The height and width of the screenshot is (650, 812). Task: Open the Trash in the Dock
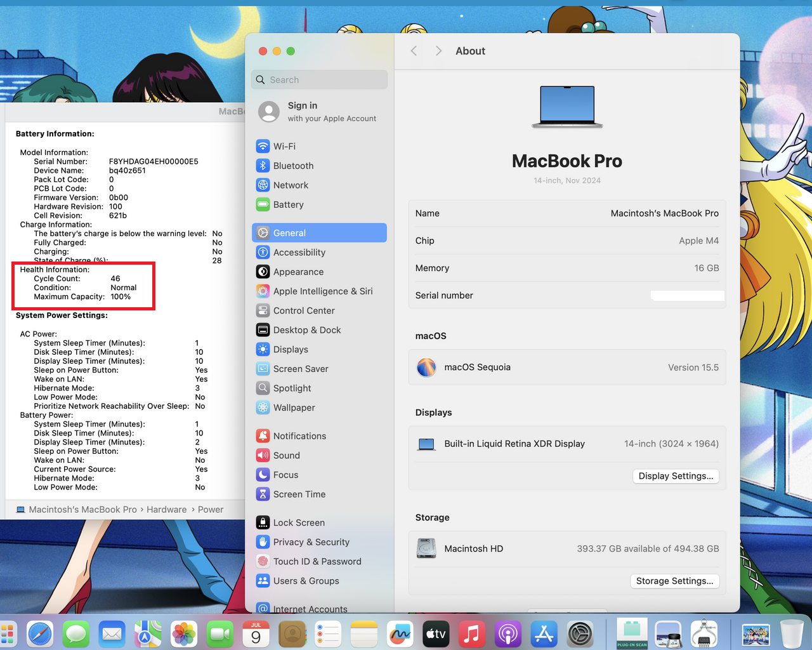click(792, 633)
